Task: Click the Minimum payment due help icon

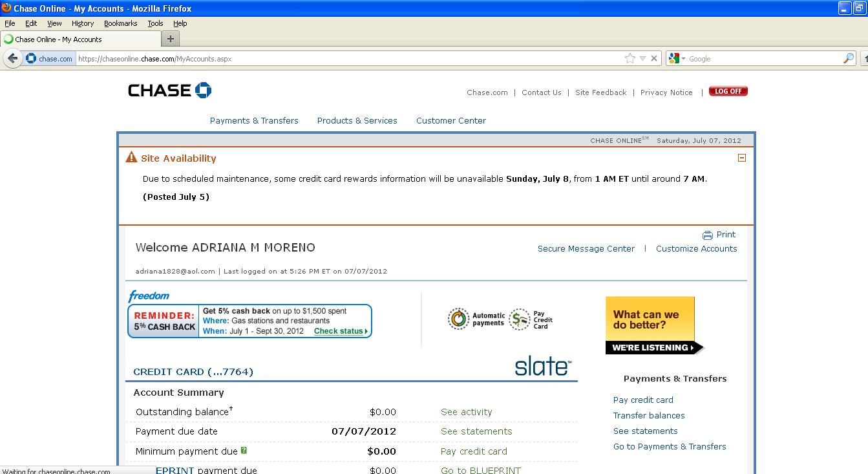Action: [244, 450]
